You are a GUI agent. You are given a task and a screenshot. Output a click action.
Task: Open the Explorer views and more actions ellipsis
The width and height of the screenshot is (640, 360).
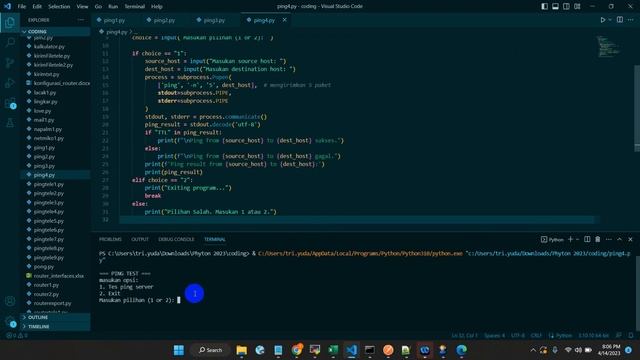click(x=81, y=20)
